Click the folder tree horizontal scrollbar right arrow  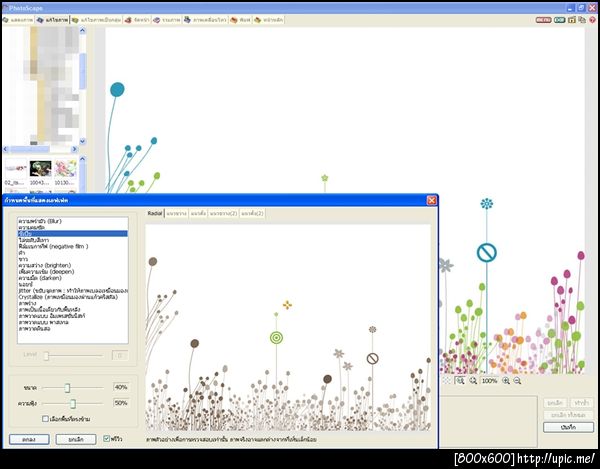74,149
